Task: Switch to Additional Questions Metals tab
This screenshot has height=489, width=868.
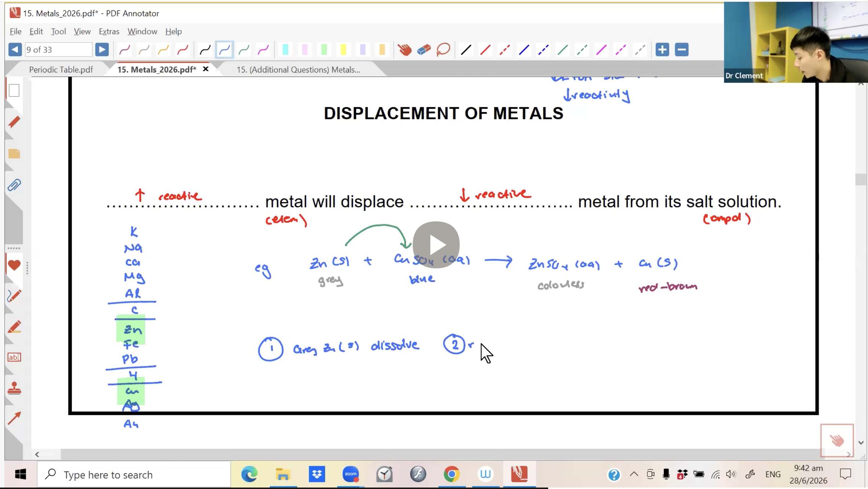Action: 298,70
